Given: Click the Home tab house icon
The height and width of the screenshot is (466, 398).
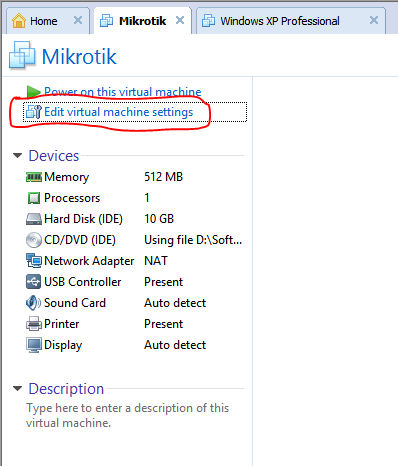Looking at the screenshot, I should click(19, 21).
